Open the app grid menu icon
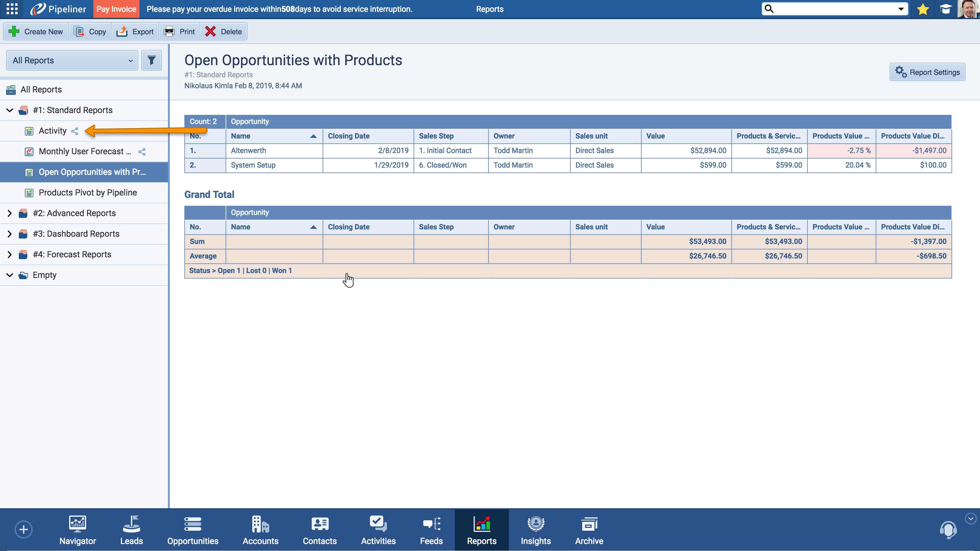980x551 pixels. (12, 9)
